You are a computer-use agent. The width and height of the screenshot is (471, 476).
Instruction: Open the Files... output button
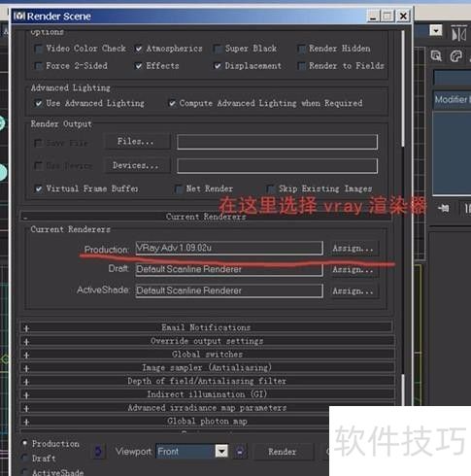pos(136,142)
